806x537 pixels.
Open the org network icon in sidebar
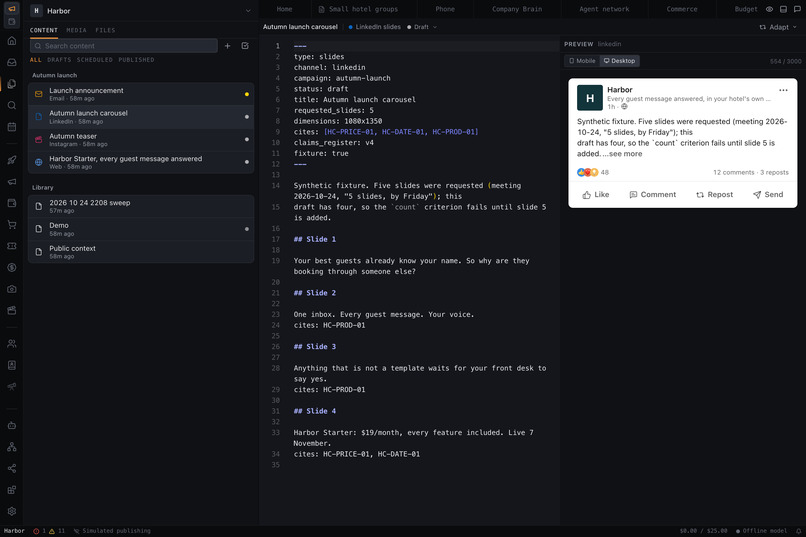pyautogui.click(x=12, y=447)
